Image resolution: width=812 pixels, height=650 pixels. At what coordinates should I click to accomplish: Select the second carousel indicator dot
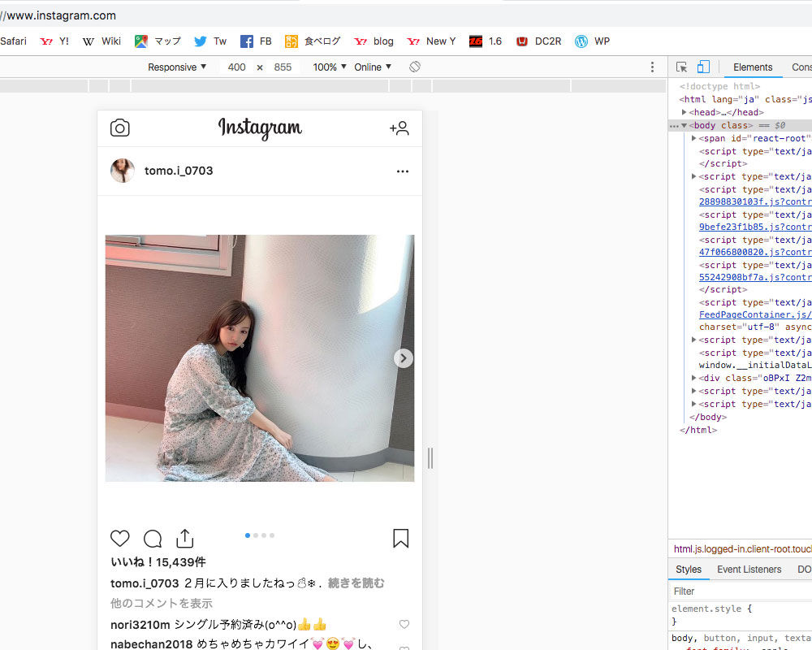click(256, 535)
